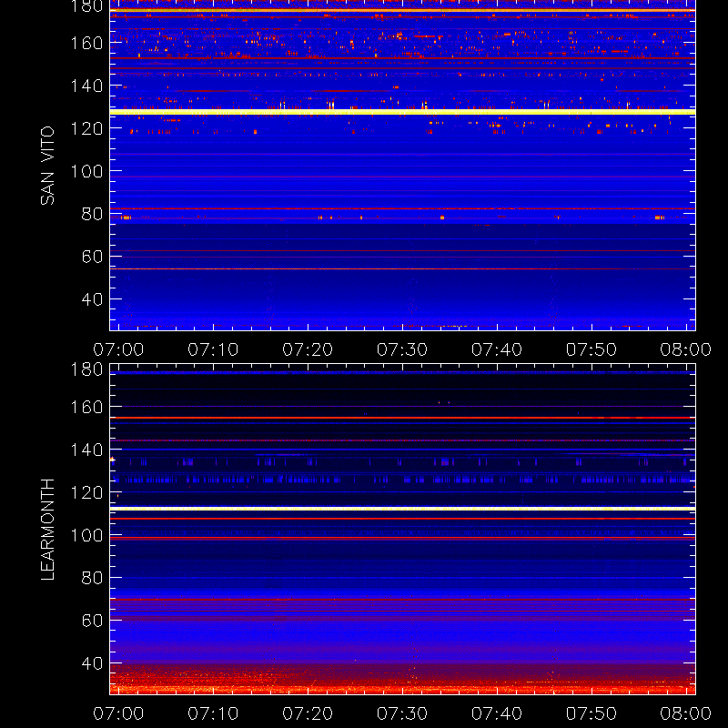728x728 pixels.
Task: Select the 120 frequency label on San Vito plot
Action: [86, 128]
